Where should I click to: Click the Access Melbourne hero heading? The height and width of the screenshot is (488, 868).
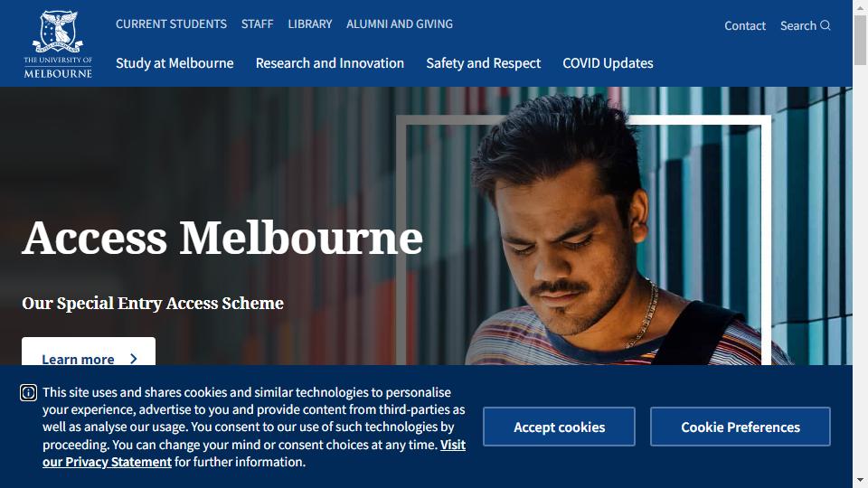222,238
